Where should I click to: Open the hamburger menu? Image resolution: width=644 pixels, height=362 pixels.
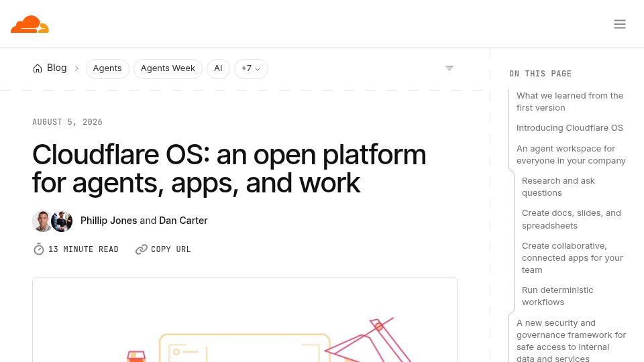620,24
